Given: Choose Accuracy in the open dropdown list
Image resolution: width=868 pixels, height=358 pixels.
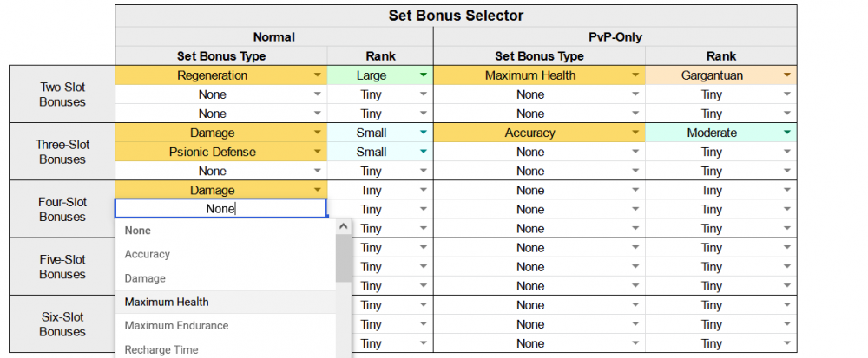Looking at the screenshot, I should click(x=148, y=254).
